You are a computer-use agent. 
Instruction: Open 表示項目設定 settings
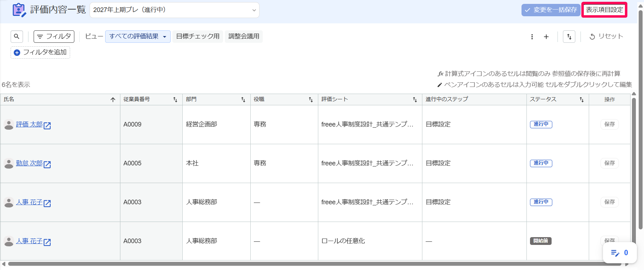pyautogui.click(x=604, y=10)
